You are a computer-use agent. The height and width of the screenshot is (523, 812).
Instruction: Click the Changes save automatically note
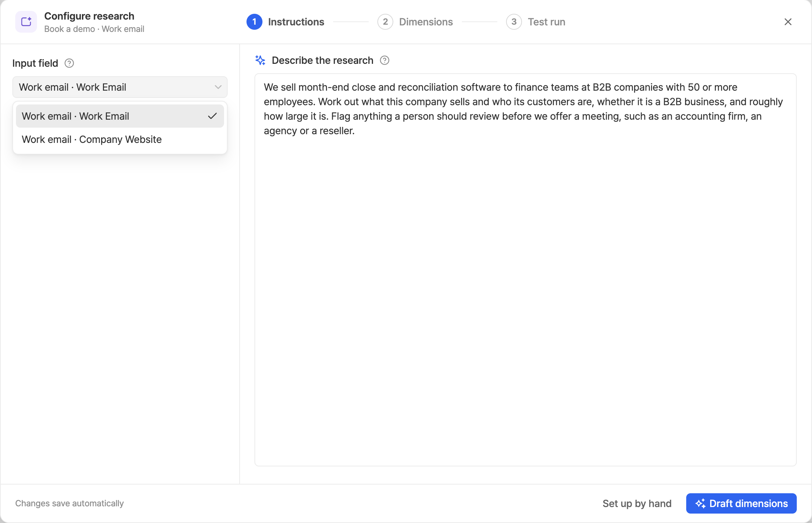[x=70, y=503]
